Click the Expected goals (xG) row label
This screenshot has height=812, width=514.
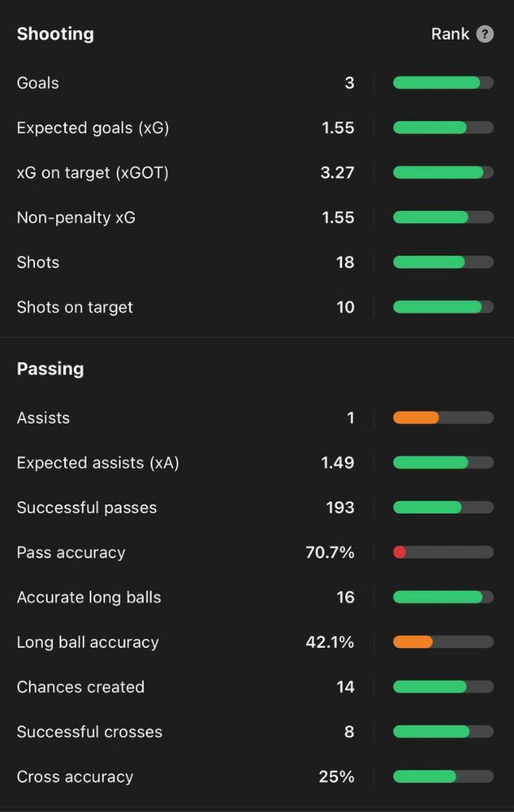(93, 128)
